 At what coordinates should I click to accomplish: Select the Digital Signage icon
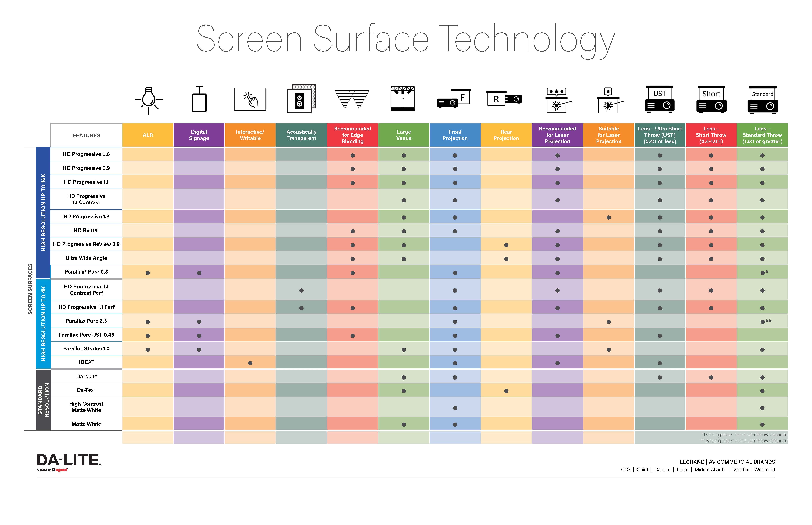point(198,104)
